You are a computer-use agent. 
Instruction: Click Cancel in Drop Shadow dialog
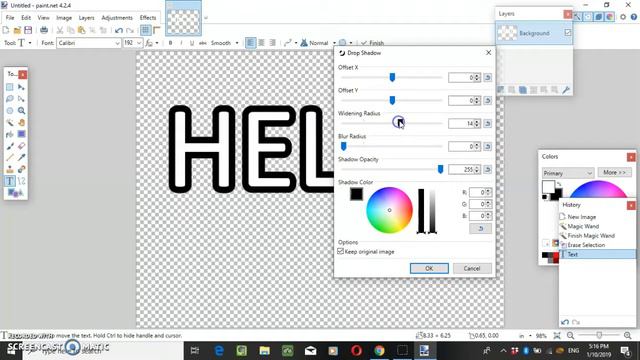[472, 268]
